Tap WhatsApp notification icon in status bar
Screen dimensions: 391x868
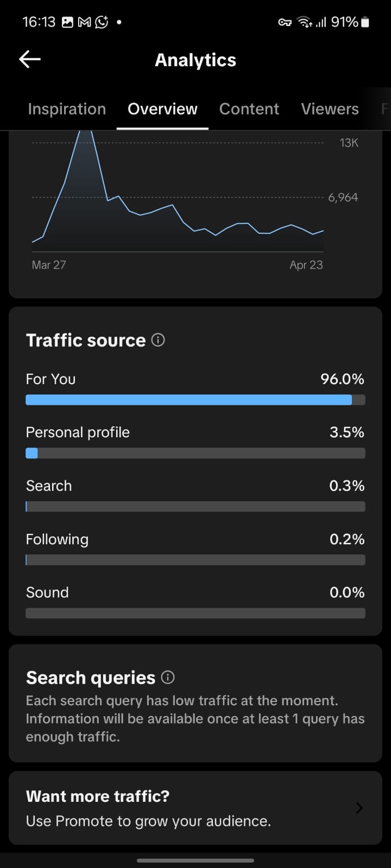point(102,22)
